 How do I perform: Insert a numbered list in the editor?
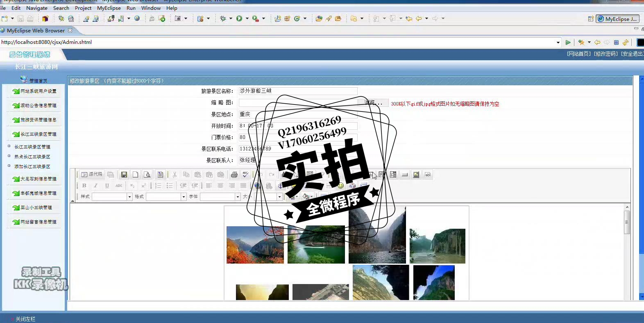(158, 186)
